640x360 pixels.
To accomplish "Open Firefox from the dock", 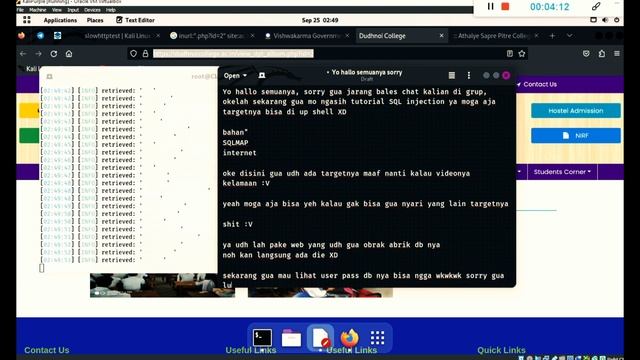I will (349, 338).
